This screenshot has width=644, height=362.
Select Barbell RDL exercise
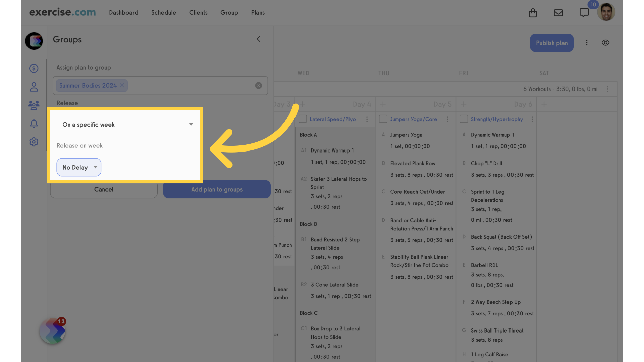(x=484, y=265)
